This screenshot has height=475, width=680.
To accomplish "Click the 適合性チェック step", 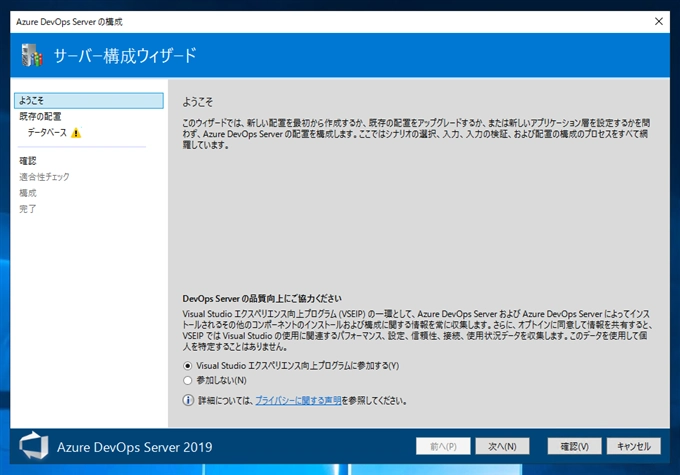I will coord(44,177).
